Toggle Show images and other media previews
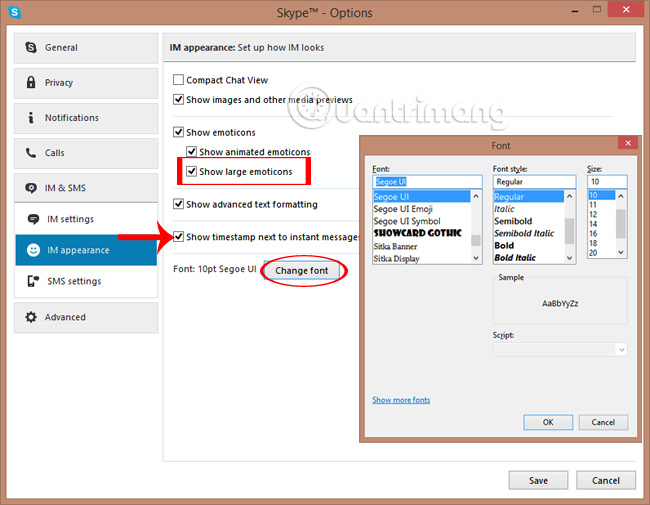 coord(178,100)
